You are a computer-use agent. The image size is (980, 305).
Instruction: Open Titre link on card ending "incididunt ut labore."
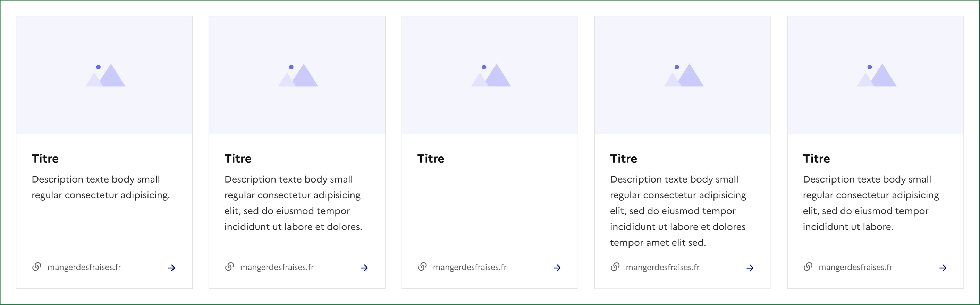tap(817, 159)
